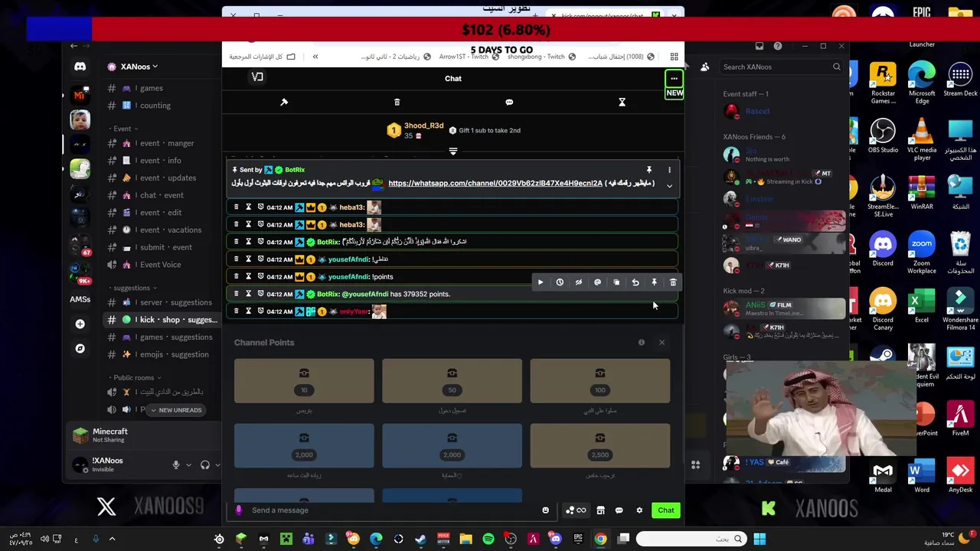Click the Windows taskbar search box
The width and height of the screenshot is (980, 551).
(x=691, y=539)
